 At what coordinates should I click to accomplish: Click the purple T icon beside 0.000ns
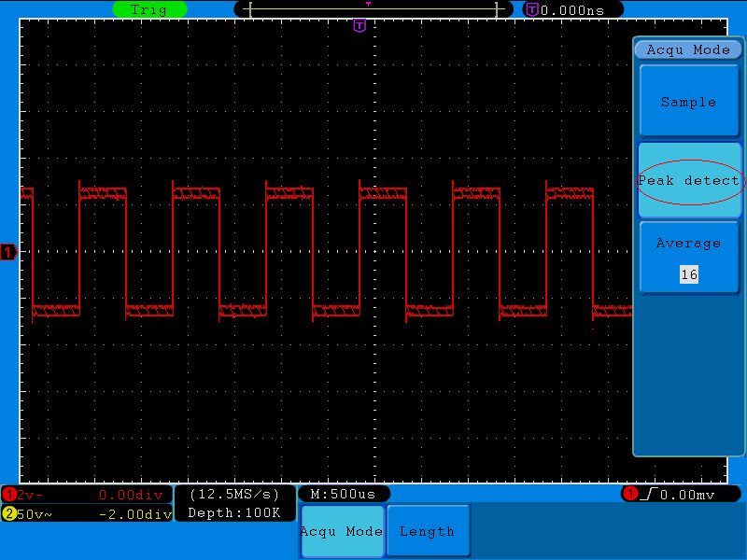click(x=532, y=9)
